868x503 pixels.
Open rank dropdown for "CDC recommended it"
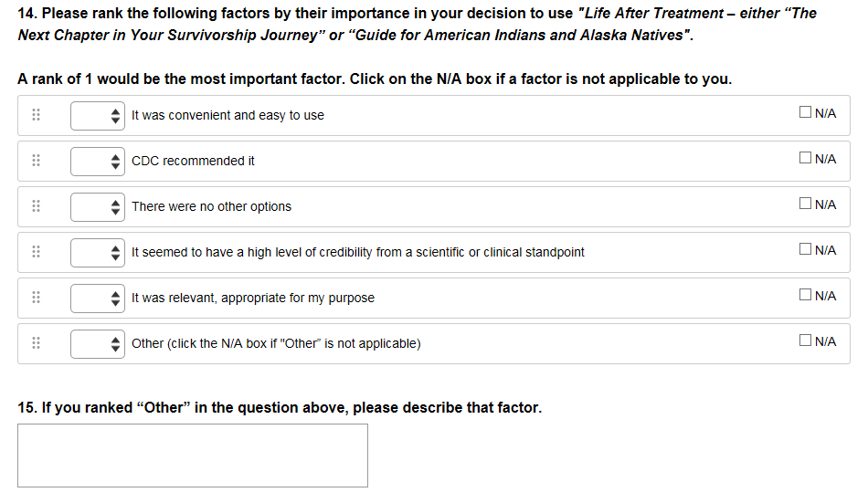pyautogui.click(x=97, y=162)
